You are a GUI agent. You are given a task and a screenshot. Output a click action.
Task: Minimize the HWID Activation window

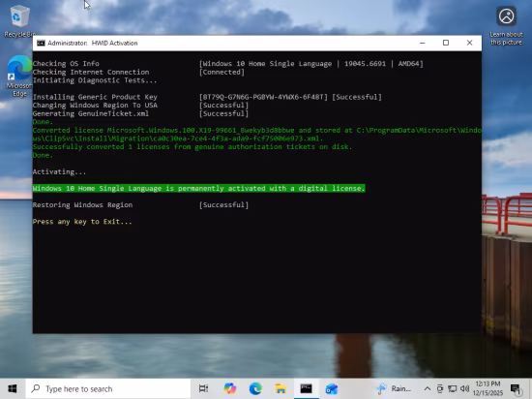click(423, 44)
